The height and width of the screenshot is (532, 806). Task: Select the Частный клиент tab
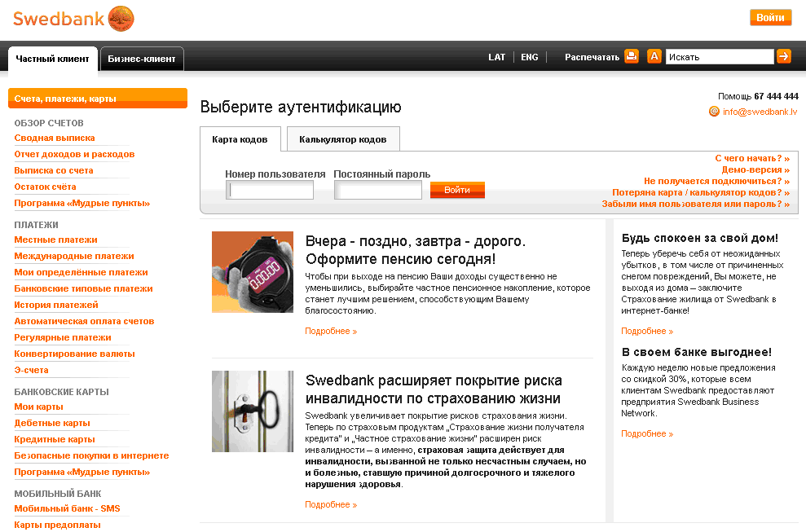click(52, 59)
